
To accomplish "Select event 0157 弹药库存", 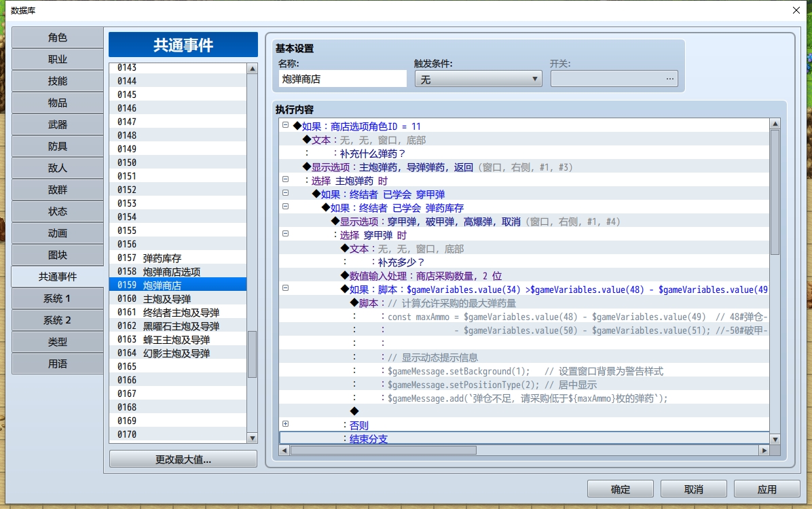I will coord(178,258).
